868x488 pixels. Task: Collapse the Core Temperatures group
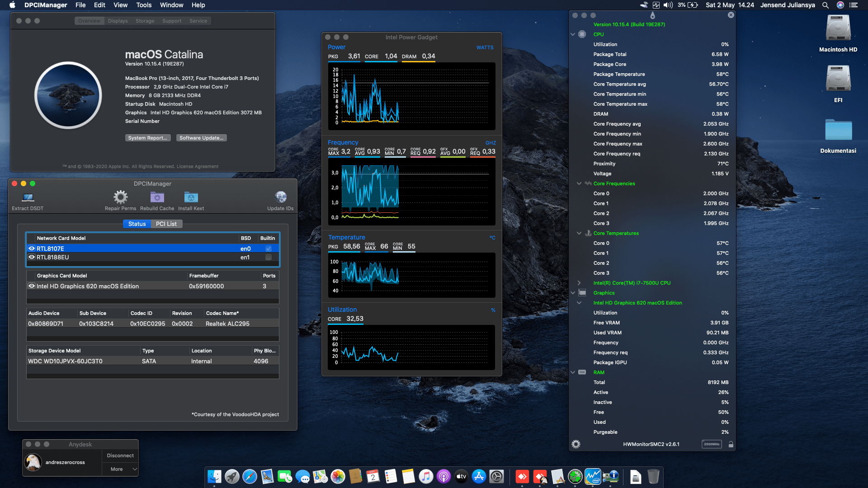pos(579,233)
